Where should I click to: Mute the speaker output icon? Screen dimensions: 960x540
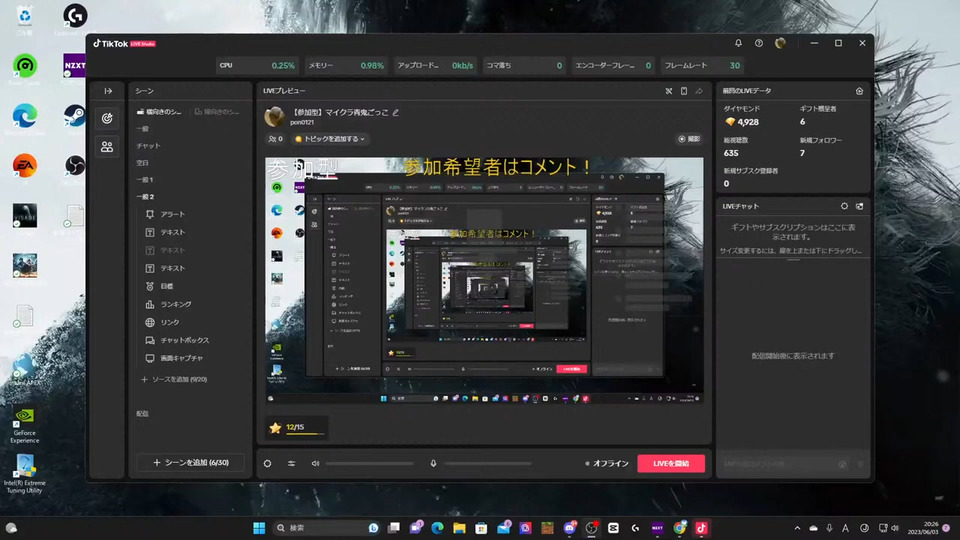315,463
